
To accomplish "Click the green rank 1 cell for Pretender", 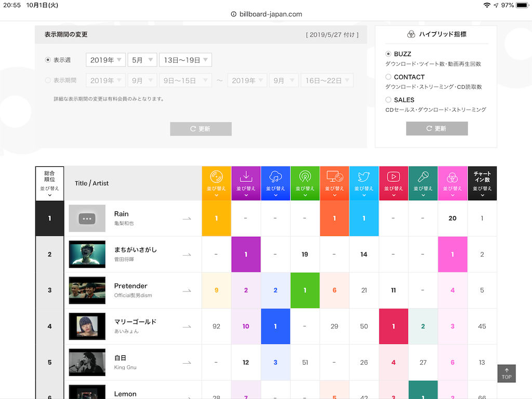I will [x=305, y=290].
